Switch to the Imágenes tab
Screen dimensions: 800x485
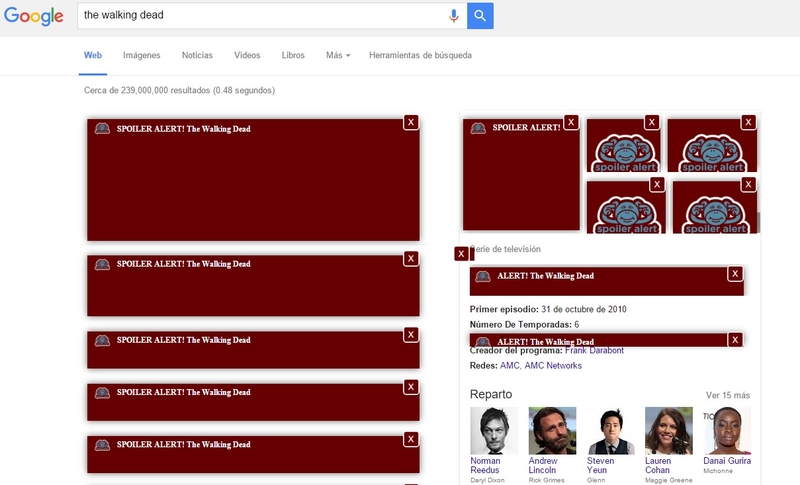(141, 55)
